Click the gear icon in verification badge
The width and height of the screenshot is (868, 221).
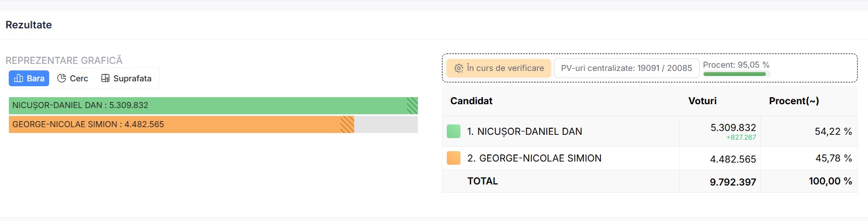click(x=459, y=68)
